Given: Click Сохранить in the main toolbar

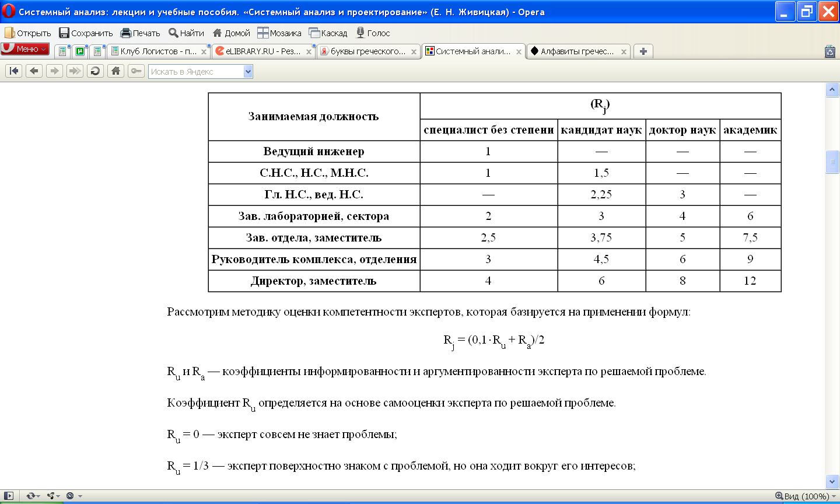Looking at the screenshot, I should coord(86,33).
